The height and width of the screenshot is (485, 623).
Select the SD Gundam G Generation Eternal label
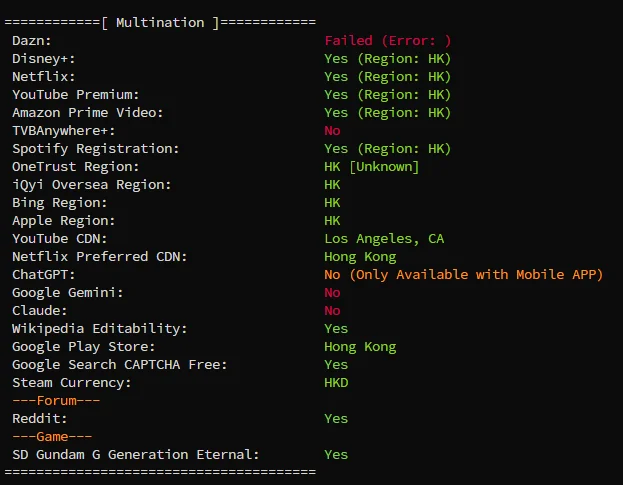click(x=136, y=455)
